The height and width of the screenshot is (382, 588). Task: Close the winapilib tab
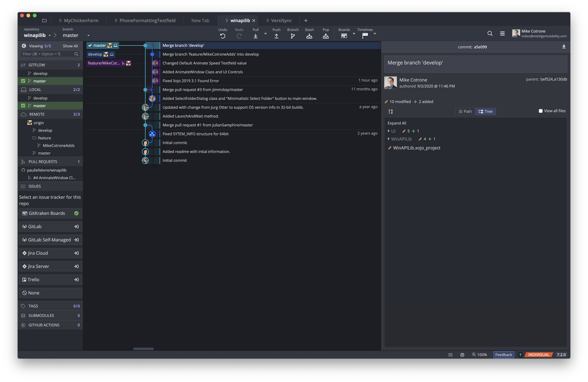254,21
